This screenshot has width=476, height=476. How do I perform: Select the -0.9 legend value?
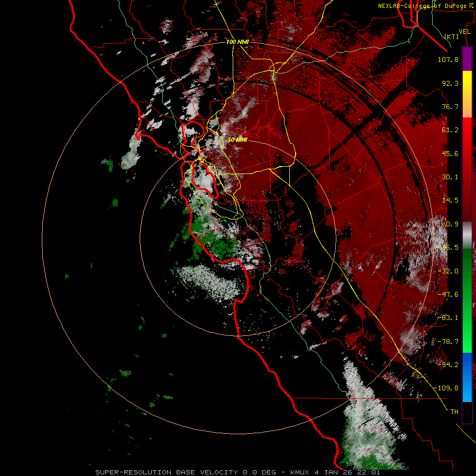click(x=450, y=224)
